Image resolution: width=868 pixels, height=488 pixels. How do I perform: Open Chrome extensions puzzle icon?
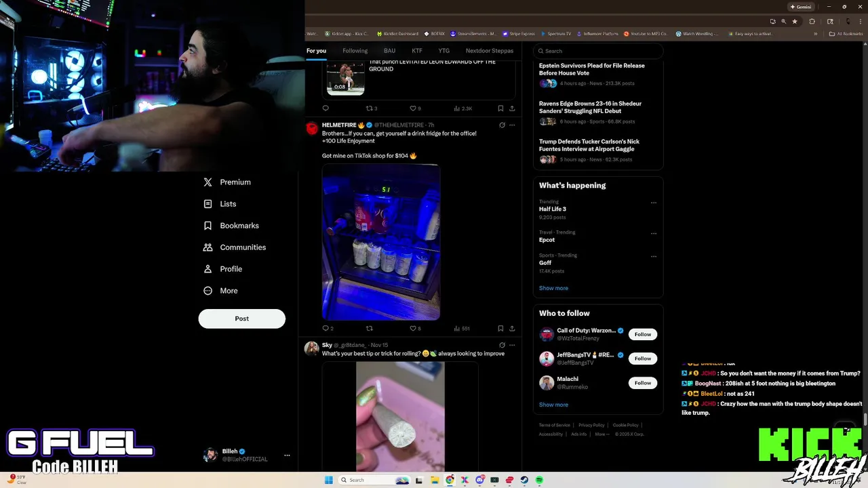812,21
